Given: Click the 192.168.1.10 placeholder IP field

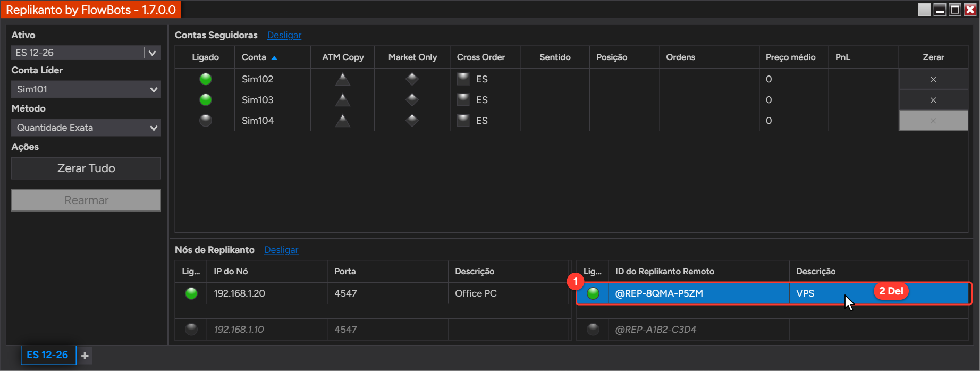Looking at the screenshot, I should click(x=267, y=330).
